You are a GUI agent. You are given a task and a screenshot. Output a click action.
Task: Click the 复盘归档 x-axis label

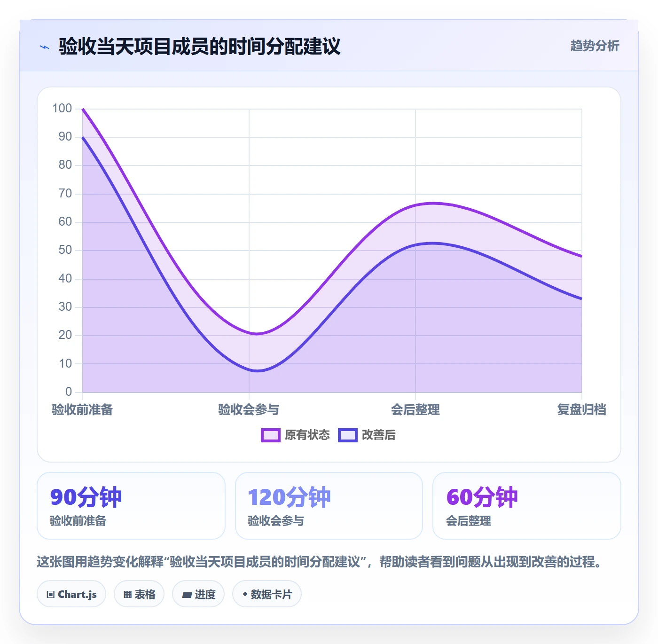coord(582,410)
